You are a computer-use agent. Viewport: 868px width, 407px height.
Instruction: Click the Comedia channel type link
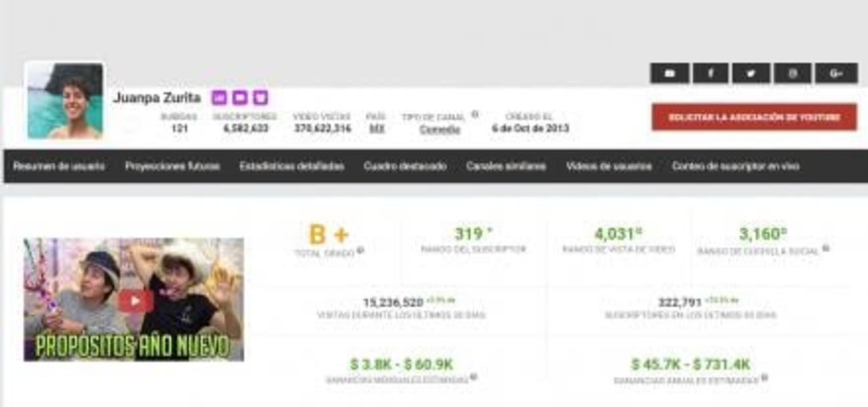(x=440, y=129)
